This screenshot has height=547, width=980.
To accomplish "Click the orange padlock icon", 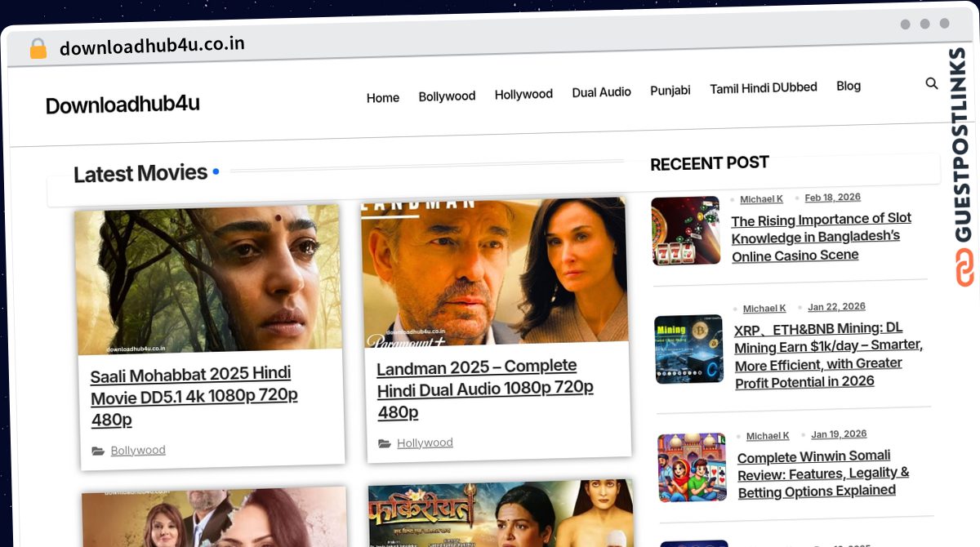I will coord(38,49).
